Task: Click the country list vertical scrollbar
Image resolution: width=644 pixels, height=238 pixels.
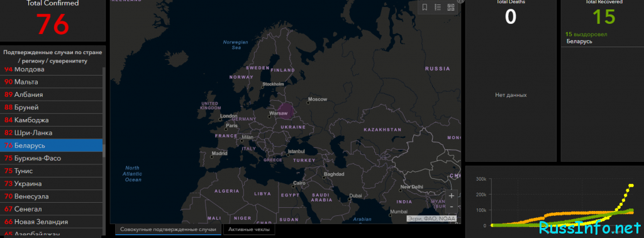Action: pos(104,150)
